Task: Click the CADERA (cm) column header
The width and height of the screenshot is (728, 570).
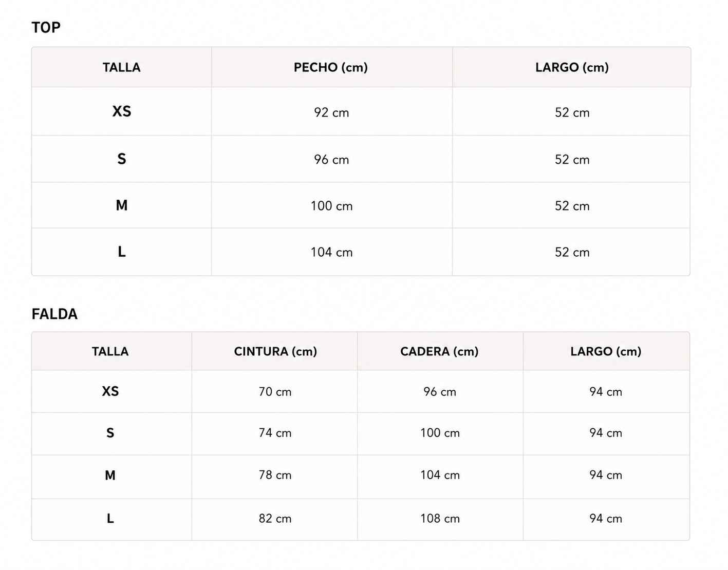Action: pyautogui.click(x=439, y=351)
